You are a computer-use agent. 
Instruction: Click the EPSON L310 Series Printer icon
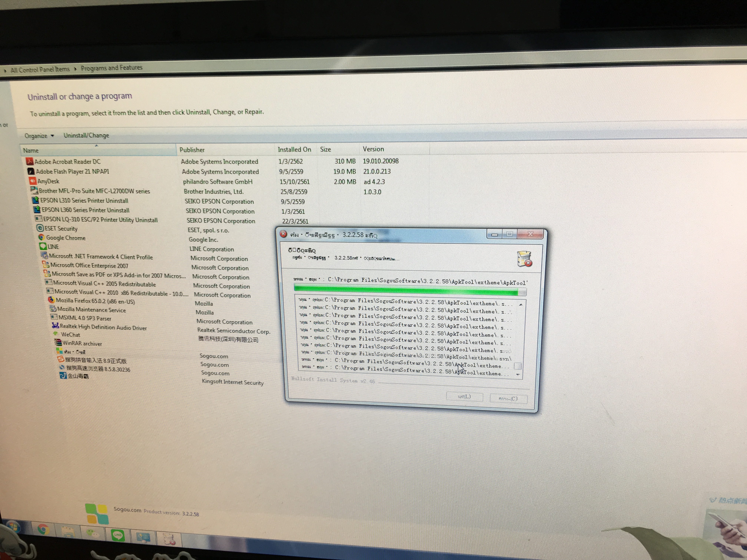click(x=35, y=200)
